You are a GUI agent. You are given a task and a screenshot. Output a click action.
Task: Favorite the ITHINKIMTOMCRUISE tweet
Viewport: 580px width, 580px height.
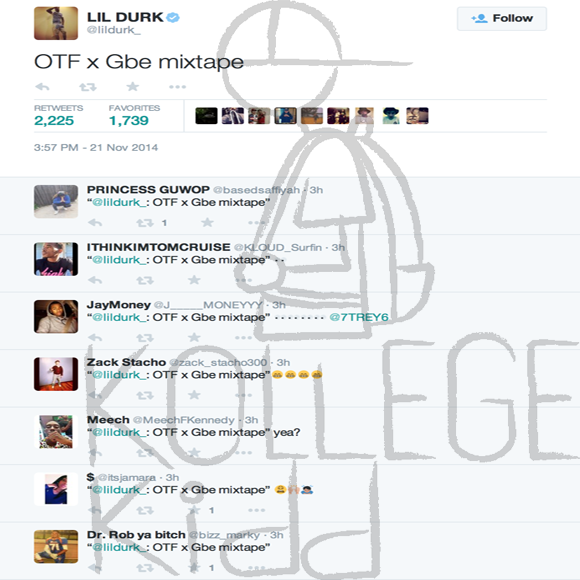click(x=194, y=280)
